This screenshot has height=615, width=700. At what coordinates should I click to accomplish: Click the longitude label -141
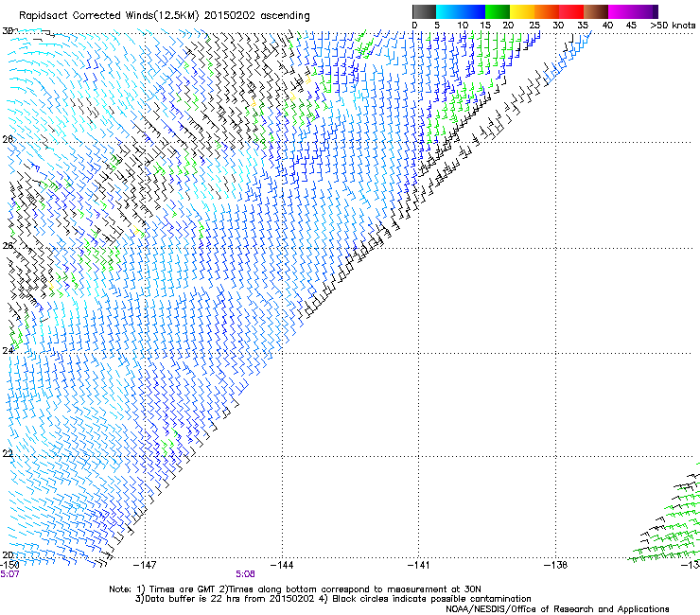coord(419,565)
